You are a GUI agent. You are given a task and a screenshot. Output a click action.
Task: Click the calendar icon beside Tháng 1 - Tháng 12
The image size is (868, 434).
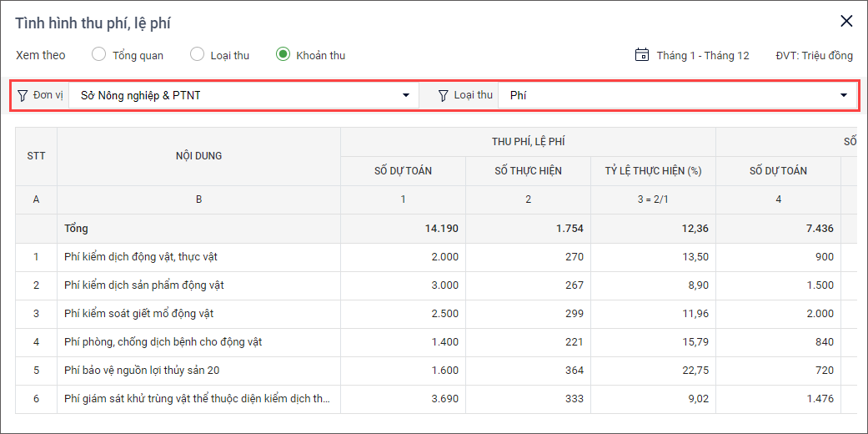tap(641, 55)
